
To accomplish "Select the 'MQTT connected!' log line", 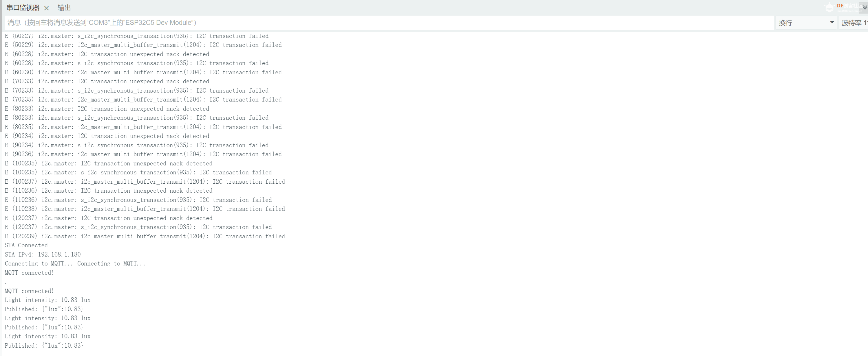I will click(x=29, y=272).
